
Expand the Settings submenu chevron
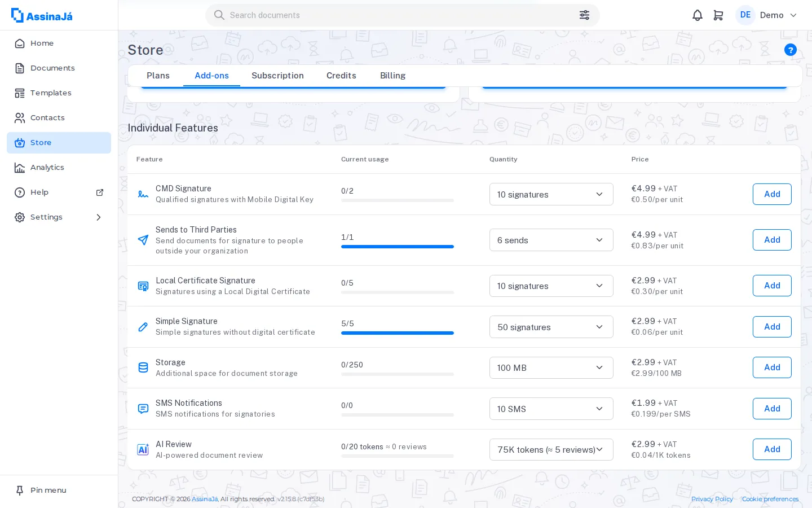tap(99, 217)
